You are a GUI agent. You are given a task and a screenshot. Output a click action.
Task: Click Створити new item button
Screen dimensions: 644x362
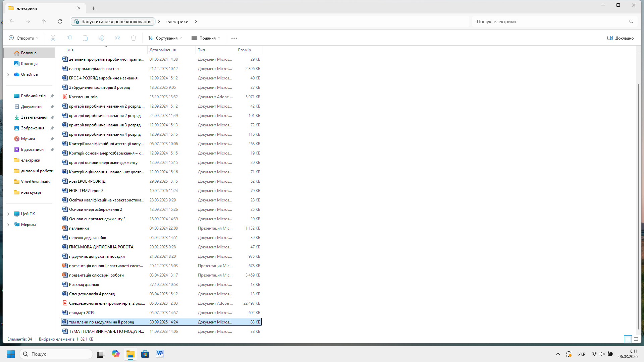[23, 38]
